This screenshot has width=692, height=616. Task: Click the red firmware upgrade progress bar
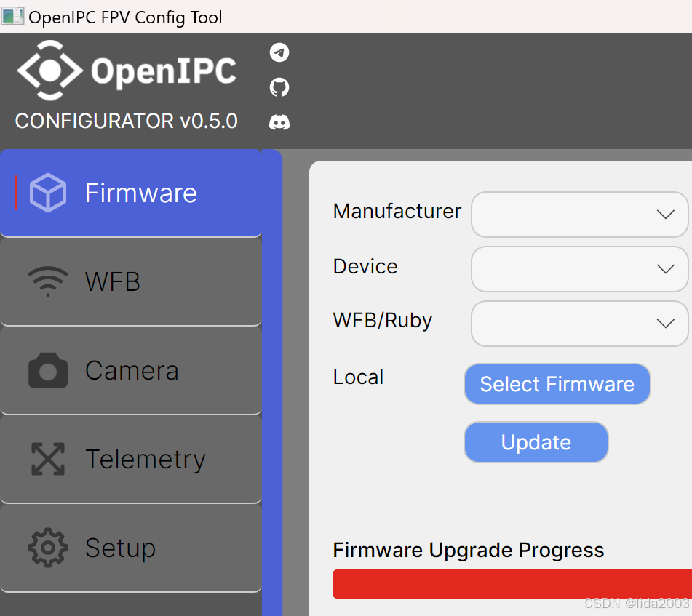(x=512, y=584)
